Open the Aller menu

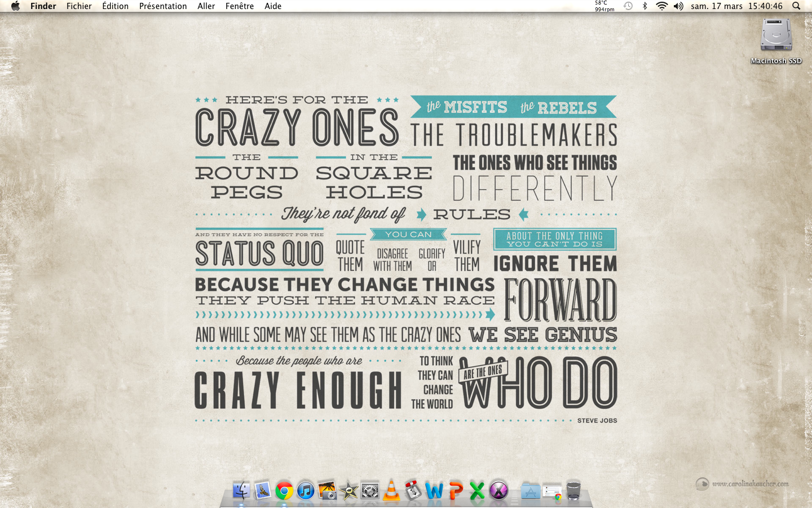coord(206,6)
